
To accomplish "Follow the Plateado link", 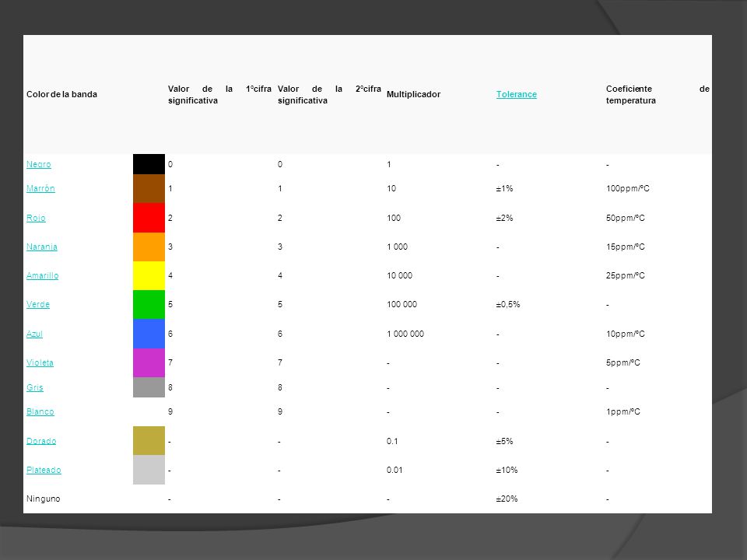I will pyautogui.click(x=44, y=470).
